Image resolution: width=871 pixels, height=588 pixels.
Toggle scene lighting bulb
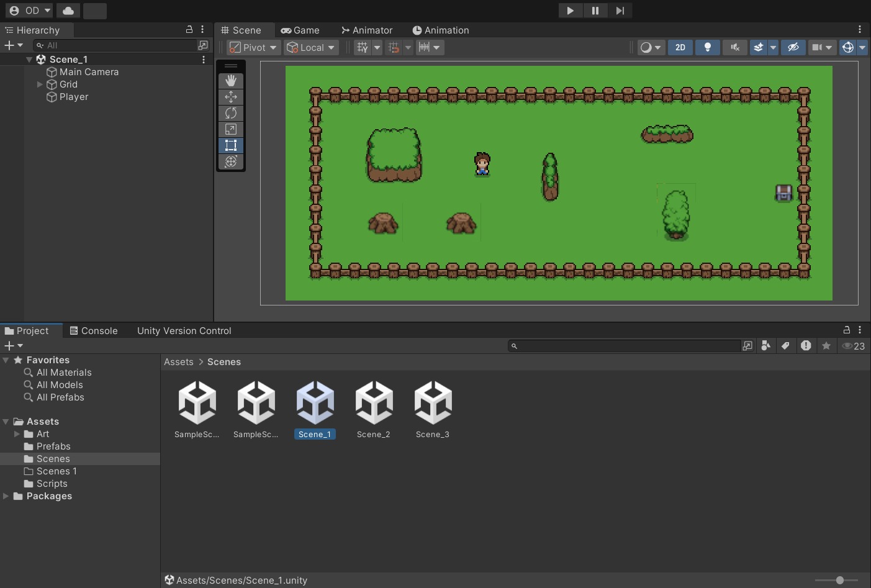[707, 47]
